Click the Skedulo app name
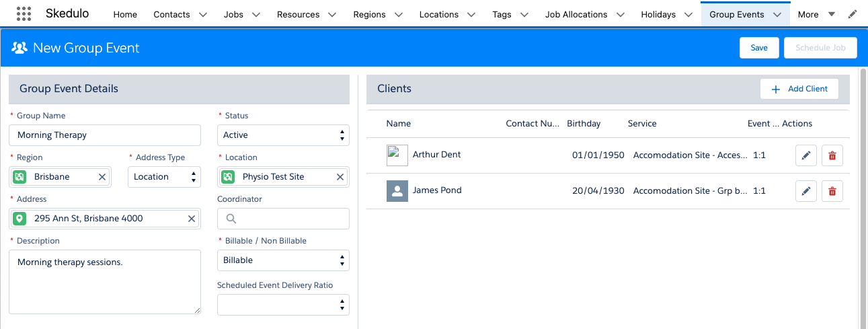This screenshot has width=868, height=329. [68, 14]
